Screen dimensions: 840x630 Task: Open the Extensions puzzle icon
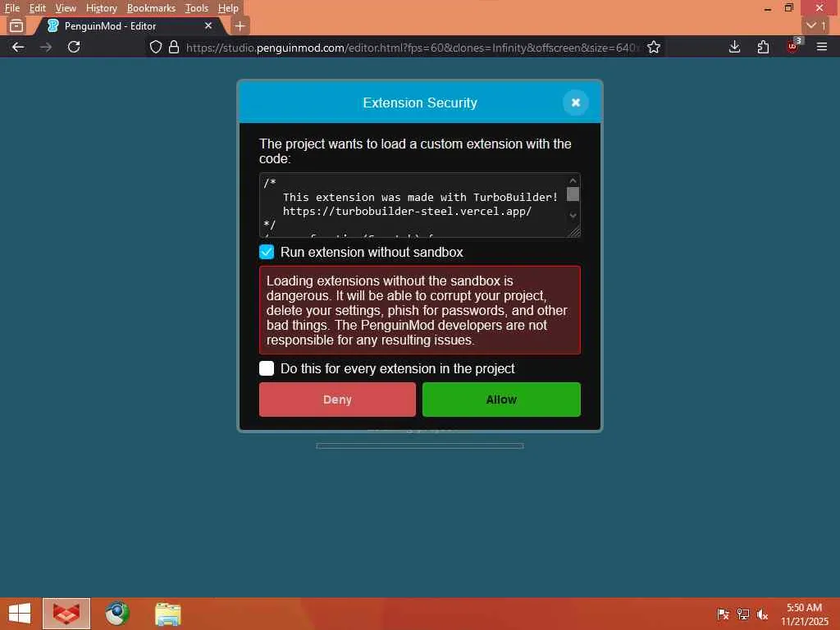click(x=763, y=47)
